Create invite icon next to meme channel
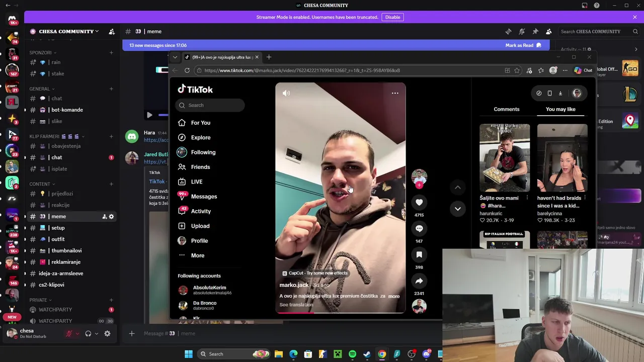The height and width of the screenshot is (362, 644). coord(104,216)
